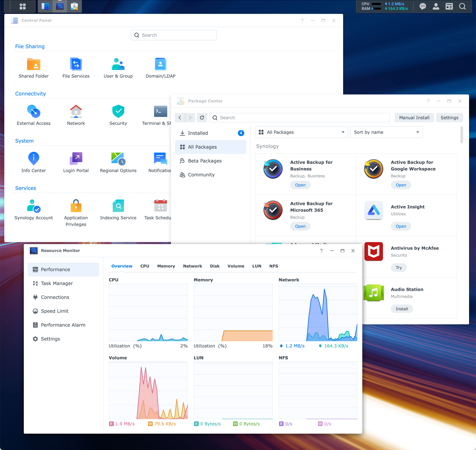Open Network settings in Control Panel
This screenshot has height=450, width=476.
[76, 115]
